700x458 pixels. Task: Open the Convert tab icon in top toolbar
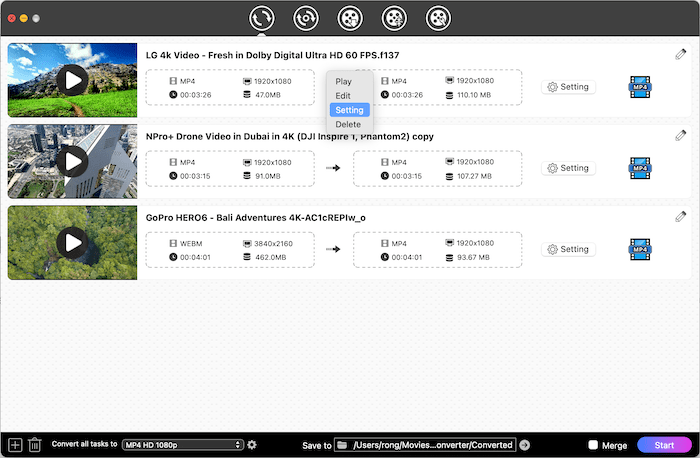262,17
